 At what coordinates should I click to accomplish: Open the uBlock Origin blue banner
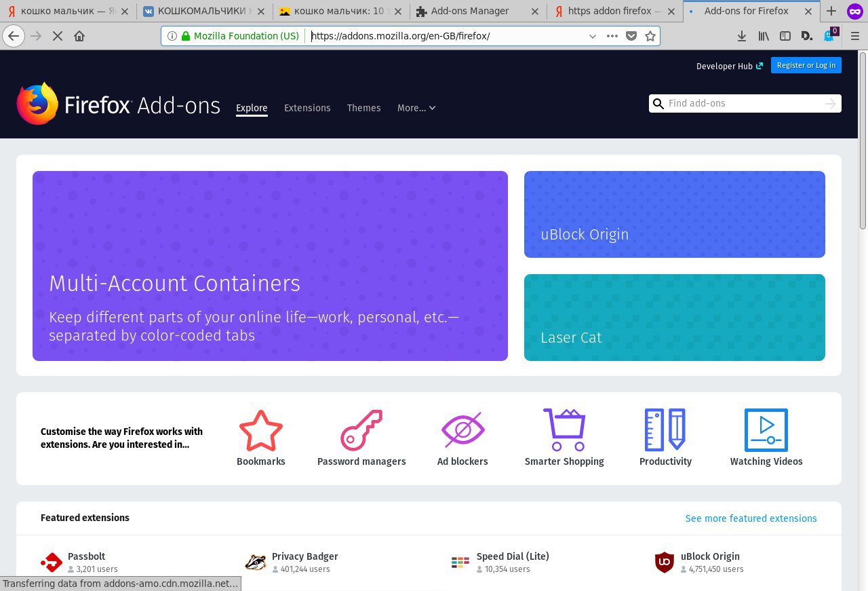click(x=675, y=214)
